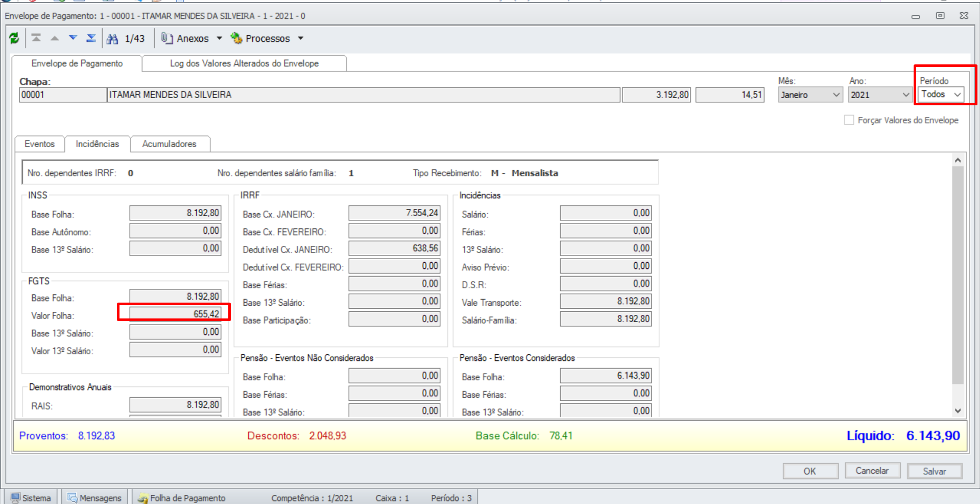
Task: Open Log dos Valores Alterados tab
Action: pyautogui.click(x=244, y=63)
